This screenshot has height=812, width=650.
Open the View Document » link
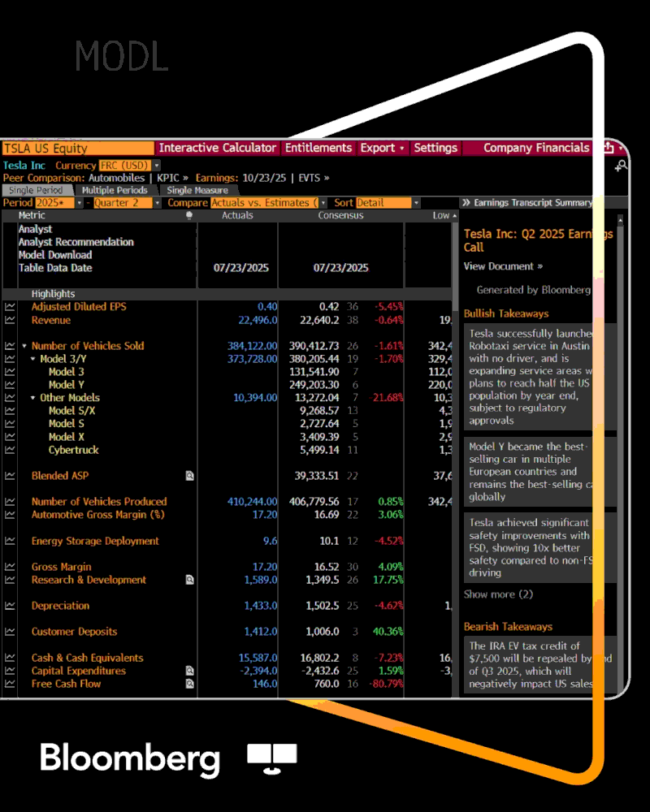click(503, 266)
